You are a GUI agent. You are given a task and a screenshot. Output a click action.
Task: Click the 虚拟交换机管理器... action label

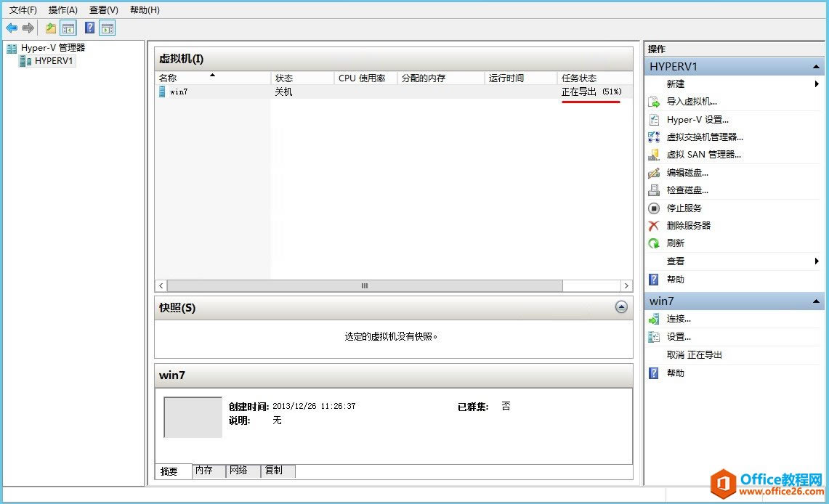[705, 137]
